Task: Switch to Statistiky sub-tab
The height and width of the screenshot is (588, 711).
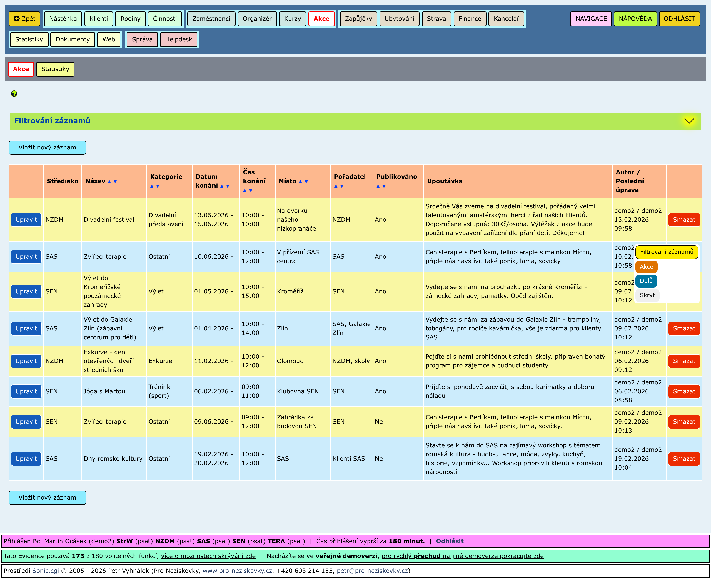Action: pyautogui.click(x=55, y=69)
